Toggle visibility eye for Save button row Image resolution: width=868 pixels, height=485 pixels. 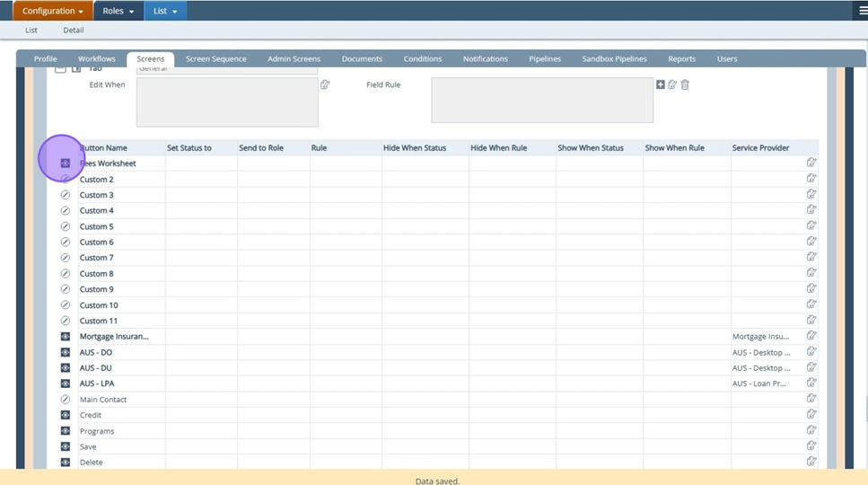point(66,446)
